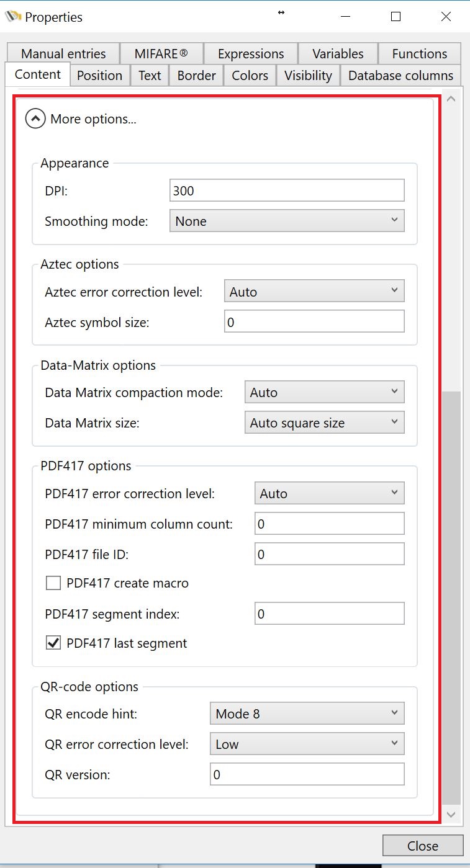
Task: Click the Aztec options group label
Action: click(x=79, y=264)
